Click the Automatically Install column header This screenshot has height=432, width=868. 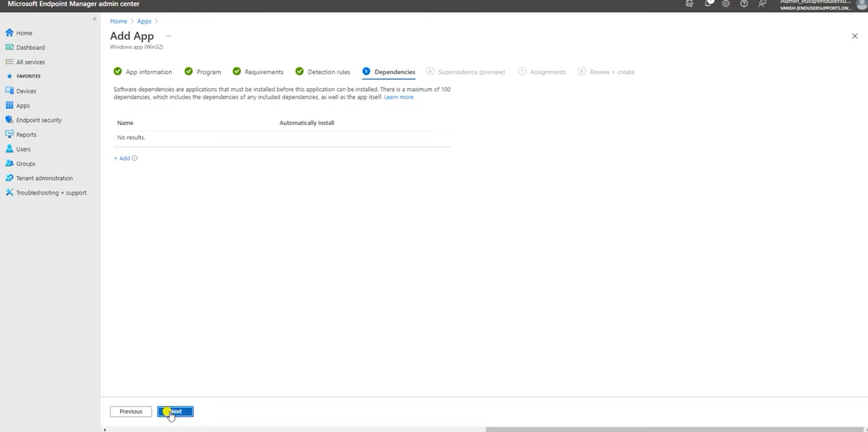tap(307, 123)
